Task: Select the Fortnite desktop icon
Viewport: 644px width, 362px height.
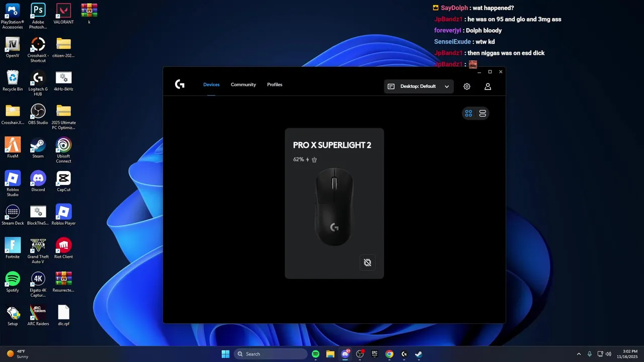Action: tap(13, 248)
